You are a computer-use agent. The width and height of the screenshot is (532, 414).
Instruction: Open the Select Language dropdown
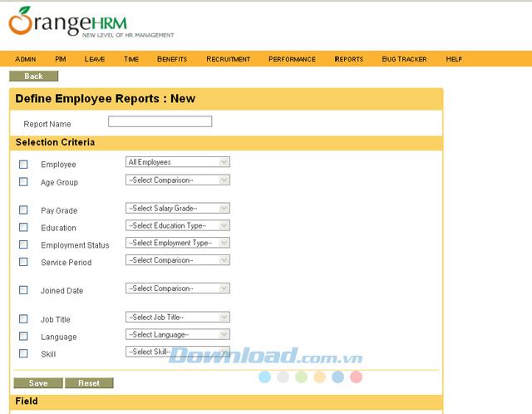(177, 334)
